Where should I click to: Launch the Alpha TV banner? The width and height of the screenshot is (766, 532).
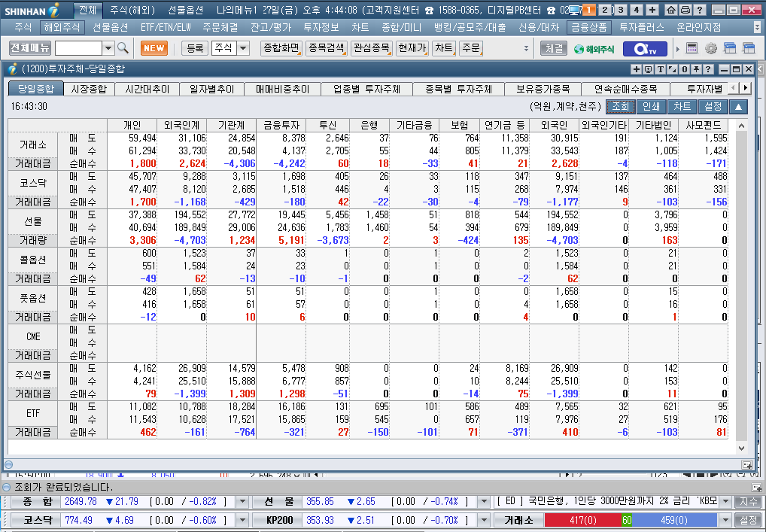[645, 49]
